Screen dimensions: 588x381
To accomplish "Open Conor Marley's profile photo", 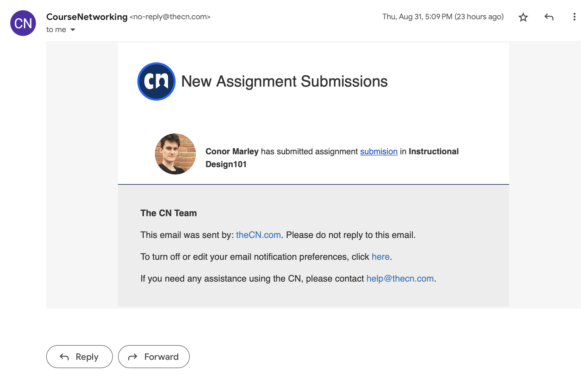I will click(x=175, y=154).
